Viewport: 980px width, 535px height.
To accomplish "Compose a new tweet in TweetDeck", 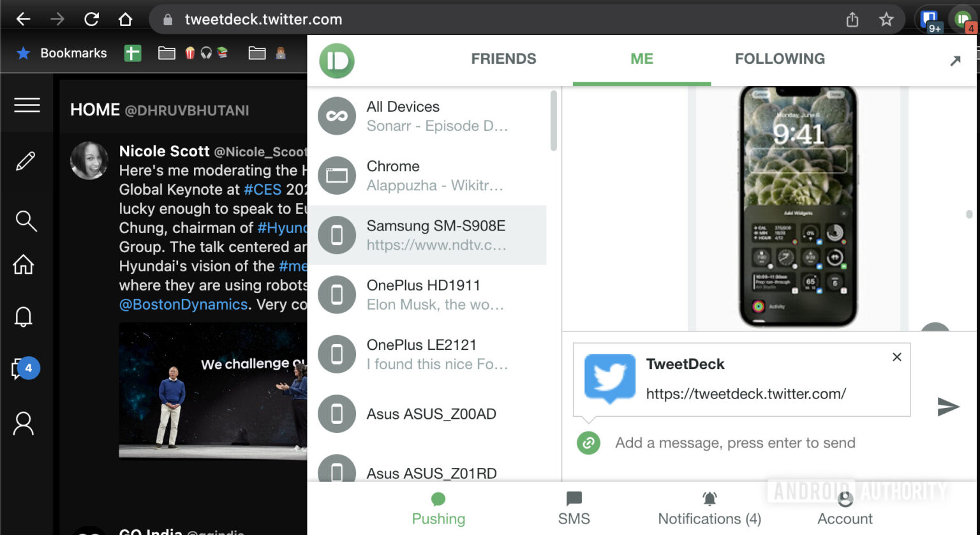I will (25, 161).
